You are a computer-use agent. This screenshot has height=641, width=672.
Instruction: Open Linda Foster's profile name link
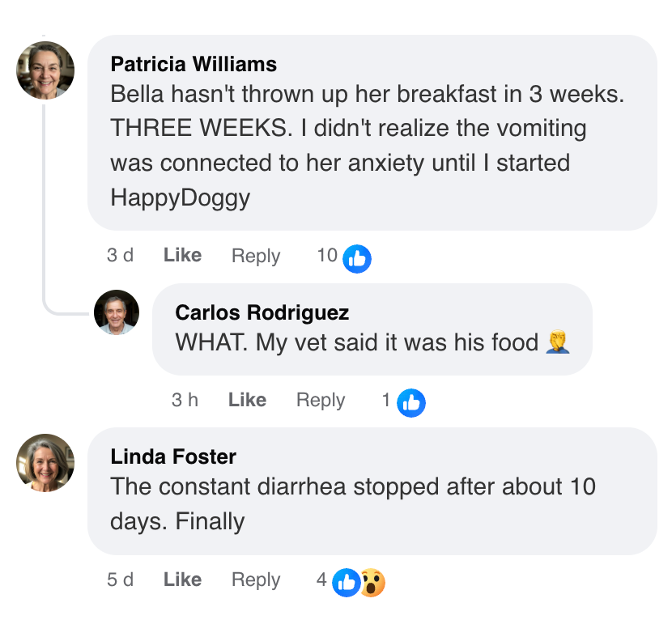(173, 456)
